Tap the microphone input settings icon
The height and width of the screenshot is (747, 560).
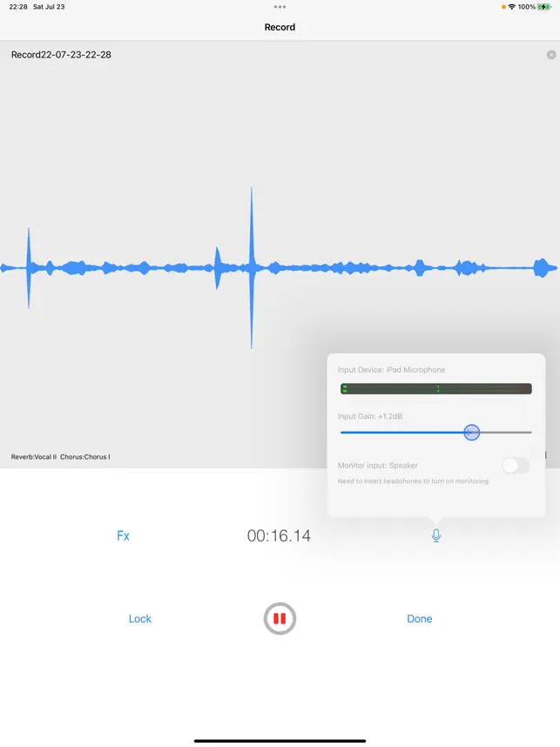[436, 535]
